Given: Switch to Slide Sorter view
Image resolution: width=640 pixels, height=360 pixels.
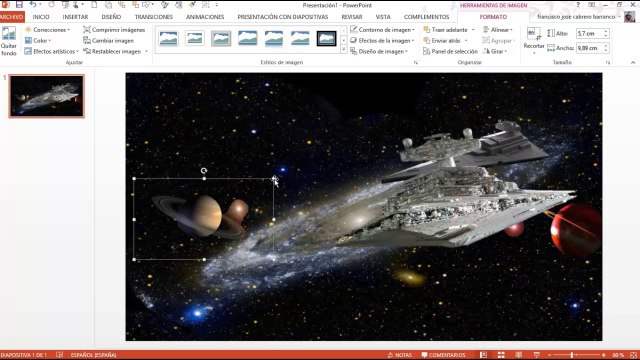Looking at the screenshot, I should (501, 355).
